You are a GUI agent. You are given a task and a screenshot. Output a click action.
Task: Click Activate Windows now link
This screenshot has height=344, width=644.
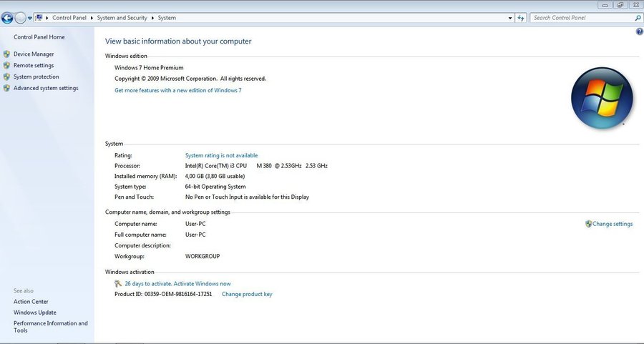point(177,284)
